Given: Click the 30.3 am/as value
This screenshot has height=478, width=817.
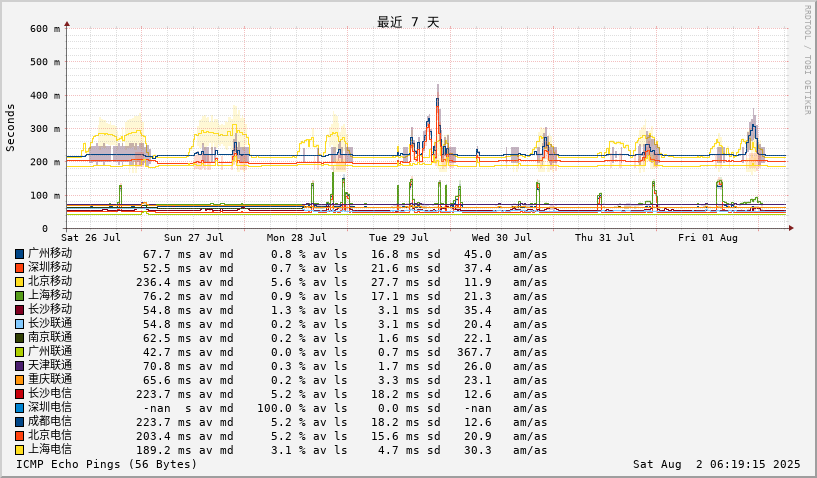Looking at the screenshot, I should point(478,451).
